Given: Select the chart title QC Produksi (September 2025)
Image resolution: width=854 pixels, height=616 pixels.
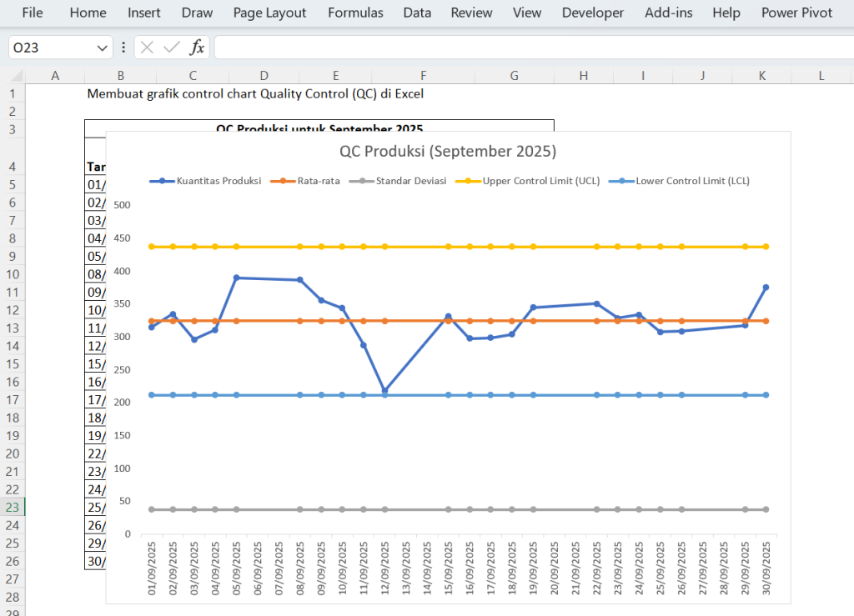Looking at the screenshot, I should (x=447, y=152).
